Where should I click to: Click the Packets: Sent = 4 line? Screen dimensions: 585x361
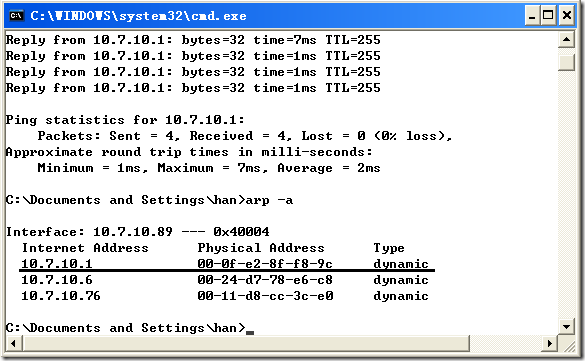click(245, 136)
